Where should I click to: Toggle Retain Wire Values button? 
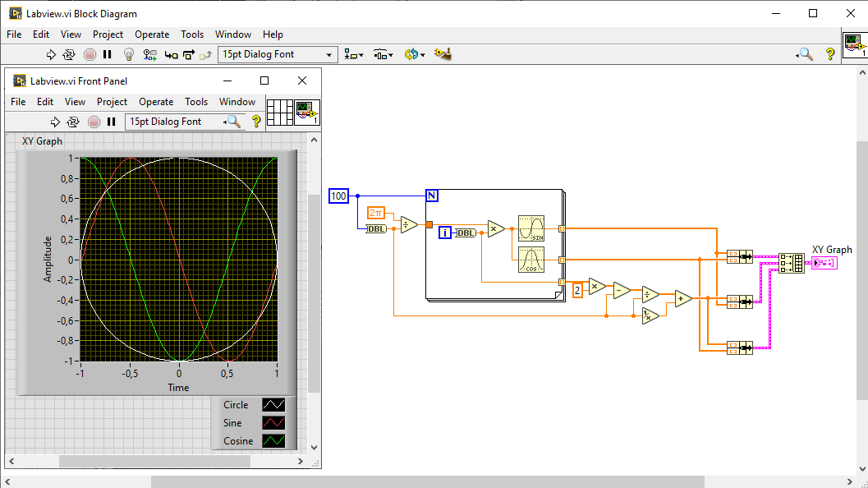click(x=150, y=54)
